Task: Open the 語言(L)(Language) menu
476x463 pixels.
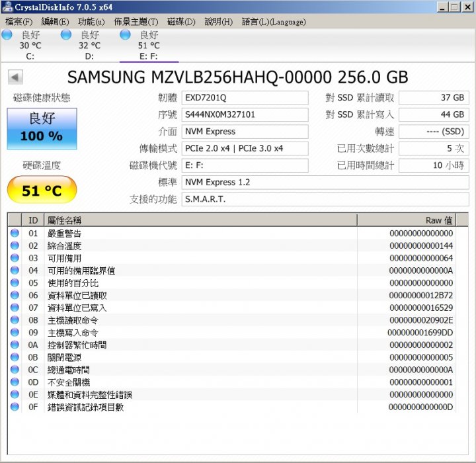Action: (274, 22)
